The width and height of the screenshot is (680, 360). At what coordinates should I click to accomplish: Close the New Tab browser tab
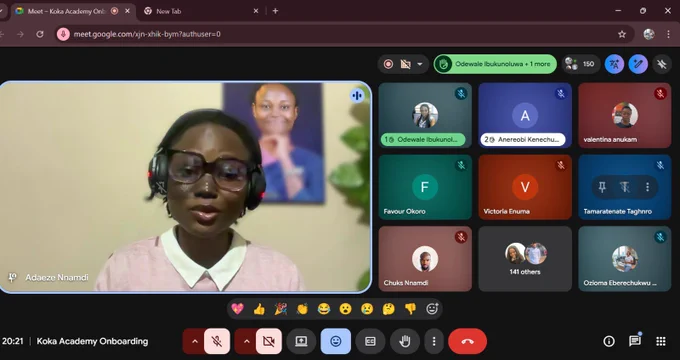click(x=256, y=11)
